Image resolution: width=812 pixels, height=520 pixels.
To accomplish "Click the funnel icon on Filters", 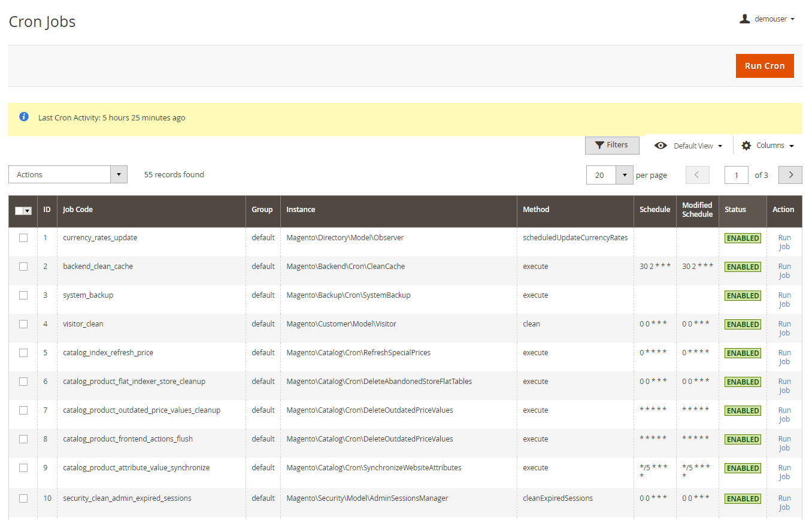I will click(599, 146).
